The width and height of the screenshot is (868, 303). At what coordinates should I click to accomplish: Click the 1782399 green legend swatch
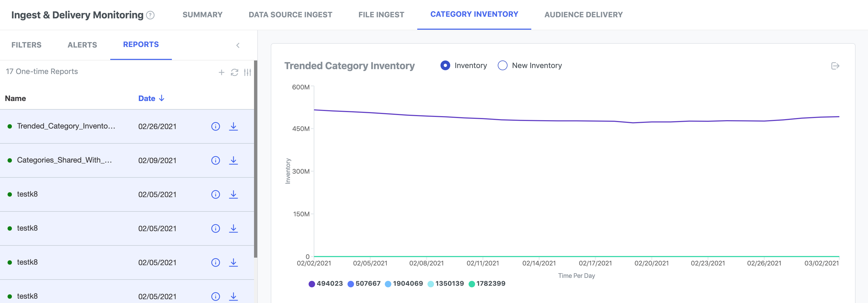click(472, 284)
